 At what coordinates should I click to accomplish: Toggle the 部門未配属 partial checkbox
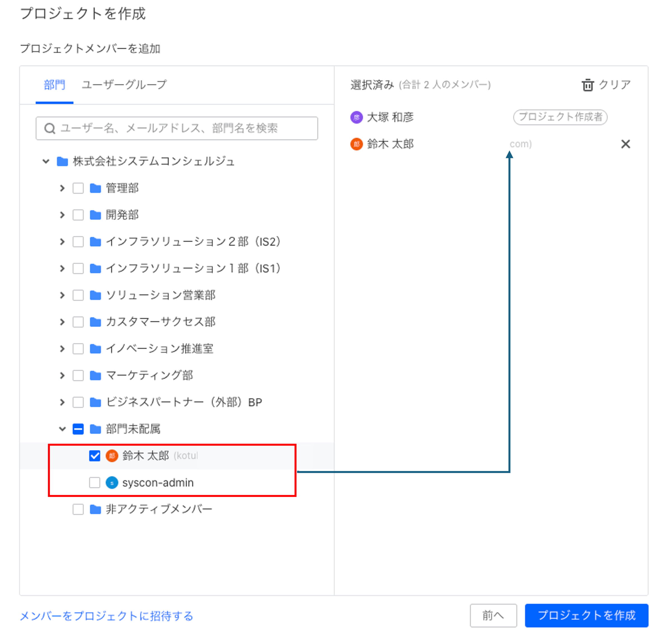click(78, 429)
